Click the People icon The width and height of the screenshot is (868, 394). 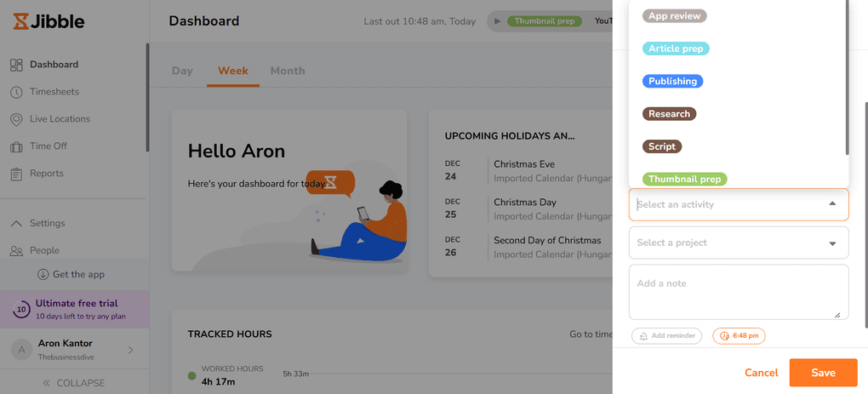16,251
